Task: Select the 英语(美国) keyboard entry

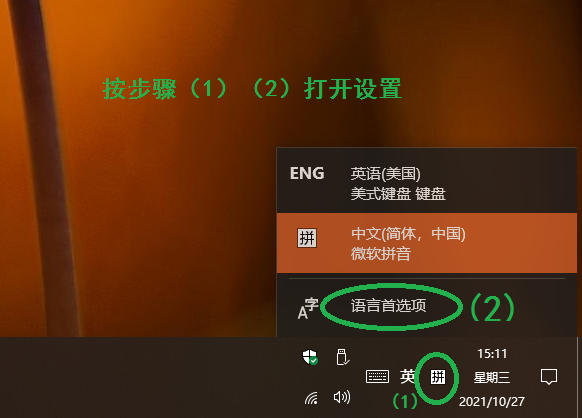Action: (427, 181)
